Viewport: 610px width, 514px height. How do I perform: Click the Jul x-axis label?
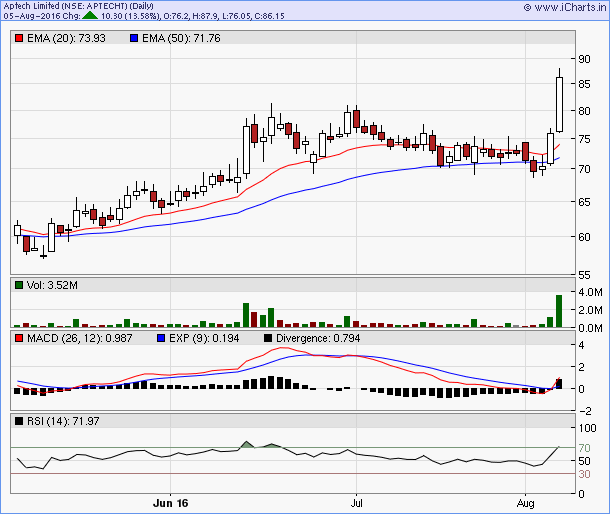click(x=356, y=503)
